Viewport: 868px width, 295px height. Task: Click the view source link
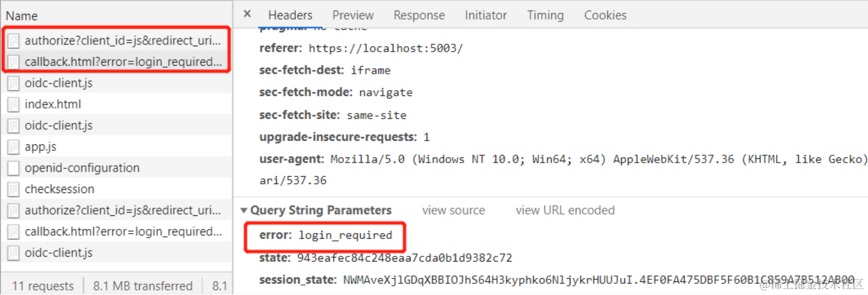(x=454, y=210)
